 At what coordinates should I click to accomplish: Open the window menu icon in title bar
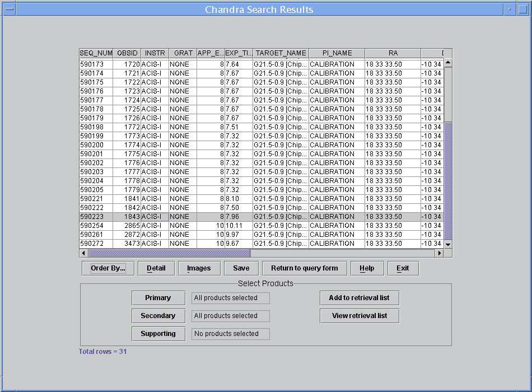coord(9,9)
